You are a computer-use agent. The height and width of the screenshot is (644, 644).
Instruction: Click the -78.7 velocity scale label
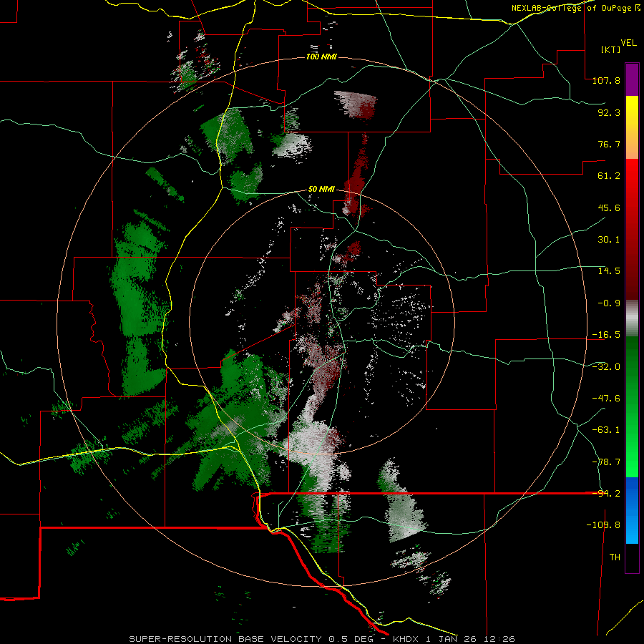tap(606, 462)
